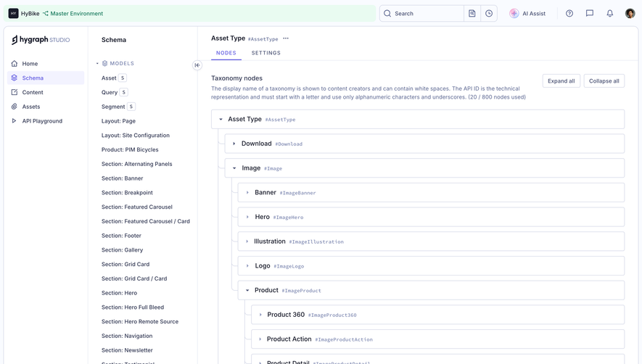
Task: Select Section: Breakpoint model
Action: [x=127, y=192]
